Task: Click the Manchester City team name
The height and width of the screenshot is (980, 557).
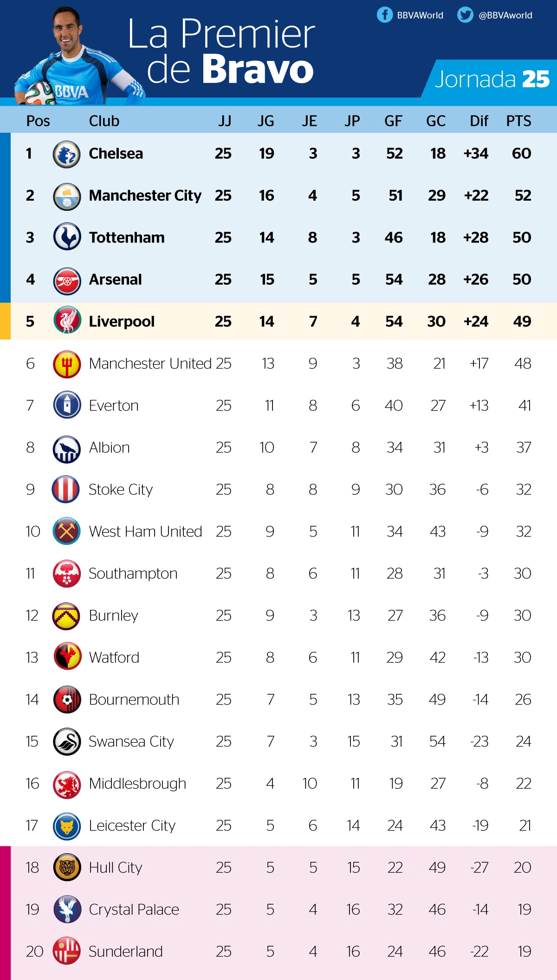Action: click(x=145, y=196)
